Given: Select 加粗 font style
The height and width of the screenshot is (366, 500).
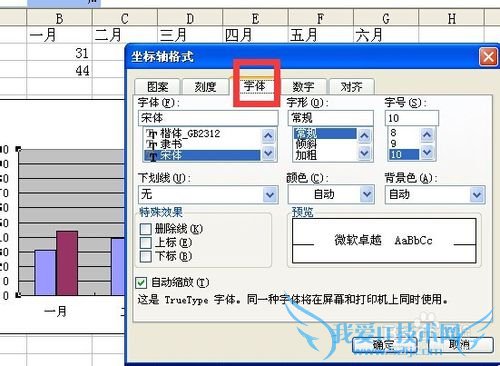Looking at the screenshot, I should [x=325, y=155].
